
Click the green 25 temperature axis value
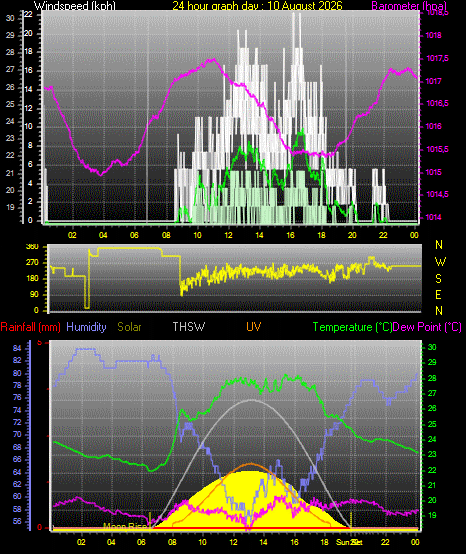[432, 424]
